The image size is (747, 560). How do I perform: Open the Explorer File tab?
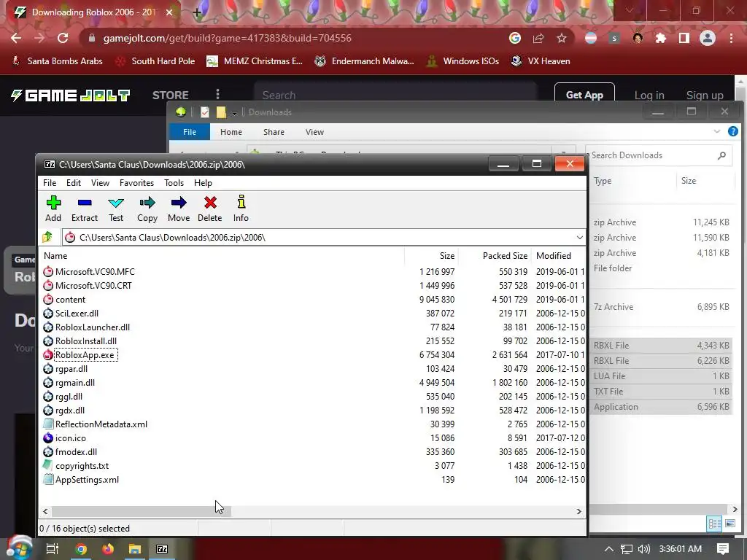(x=190, y=132)
